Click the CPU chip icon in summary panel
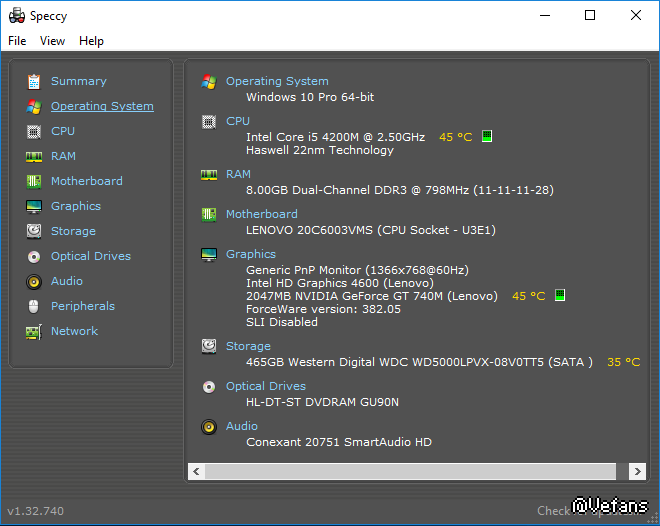Viewport: 660px width, 526px height. coord(209,122)
